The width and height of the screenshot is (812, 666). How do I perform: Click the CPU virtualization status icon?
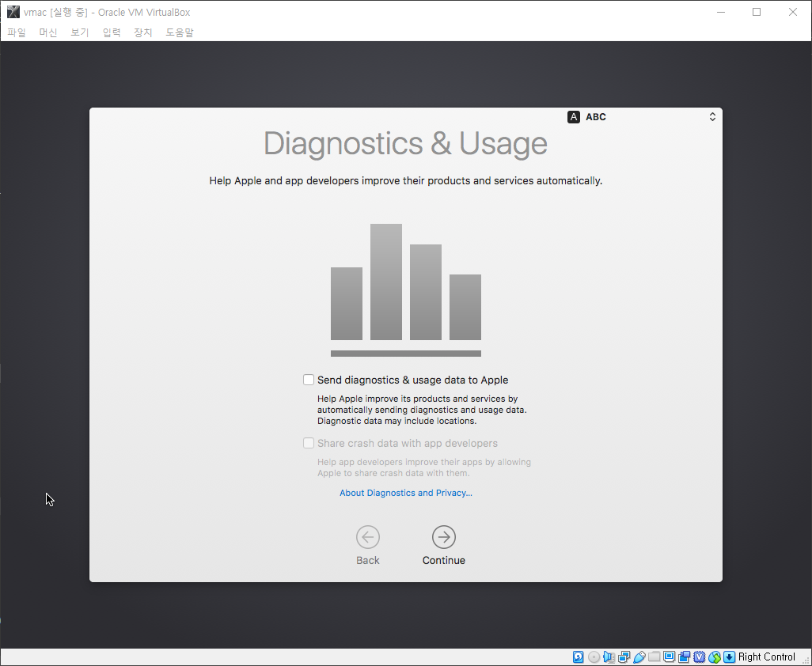(x=699, y=657)
